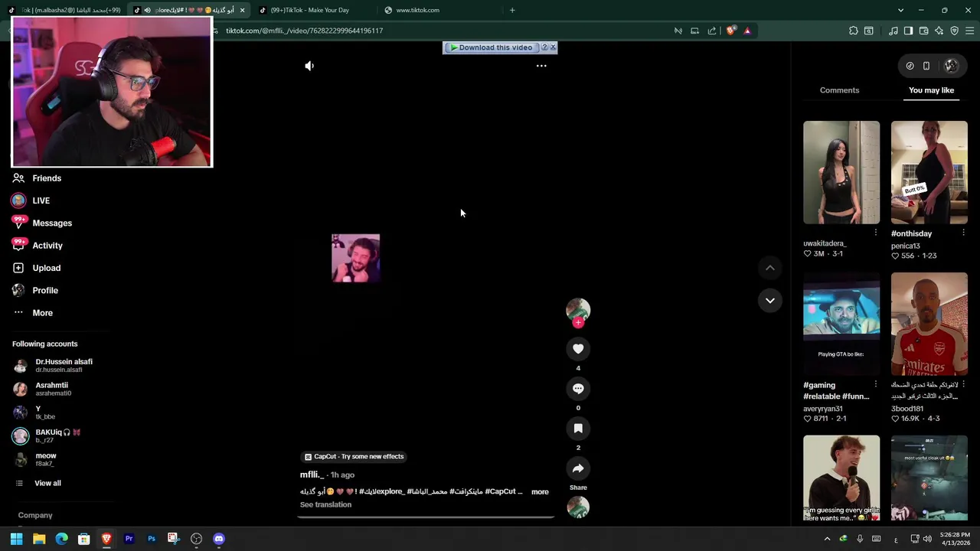Open the uwakitadera_ video thumbnail
Image resolution: width=980 pixels, height=551 pixels.
[x=841, y=172]
